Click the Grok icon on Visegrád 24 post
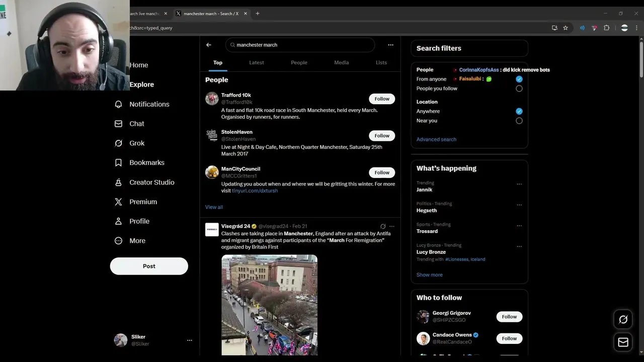Viewport: 644px width, 362px height. pos(383,226)
